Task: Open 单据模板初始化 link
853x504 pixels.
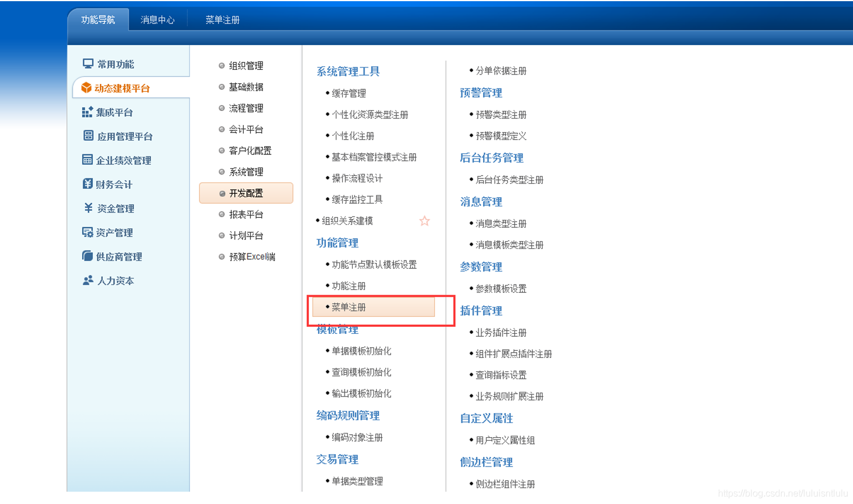Action: click(x=361, y=351)
